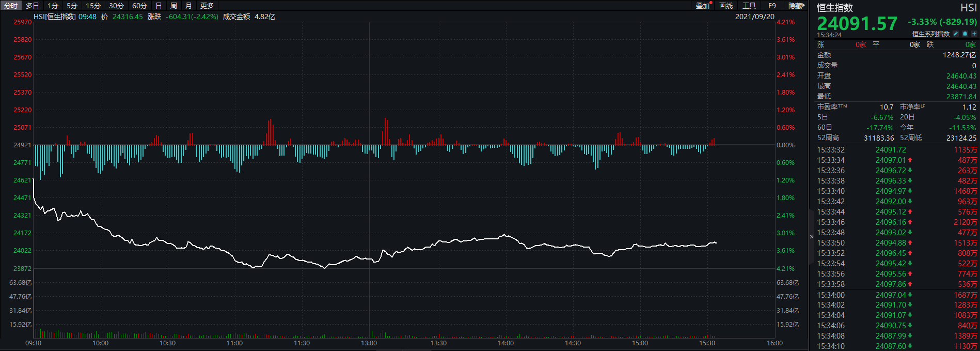
Task: Switch to the 60分 chart period
Action: pos(139,6)
